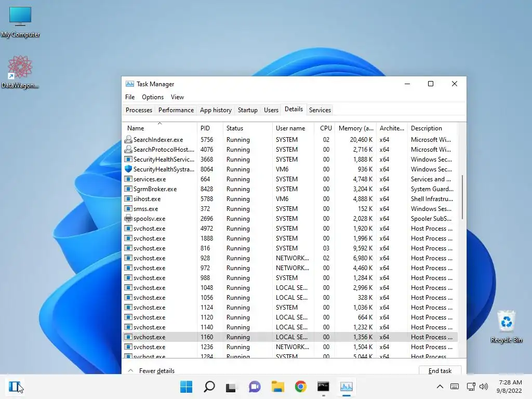Switch to Startup tab
Image resolution: width=532 pixels, height=399 pixels.
tap(248, 110)
